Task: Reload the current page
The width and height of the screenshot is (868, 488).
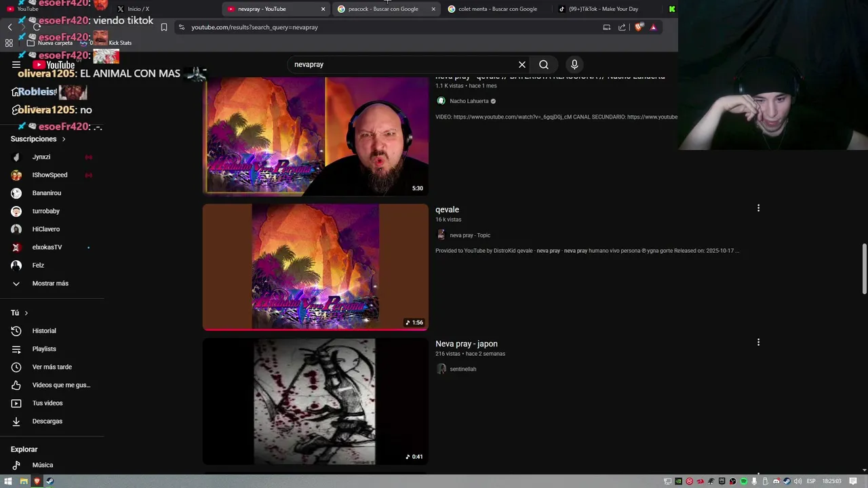Action: click(x=37, y=27)
